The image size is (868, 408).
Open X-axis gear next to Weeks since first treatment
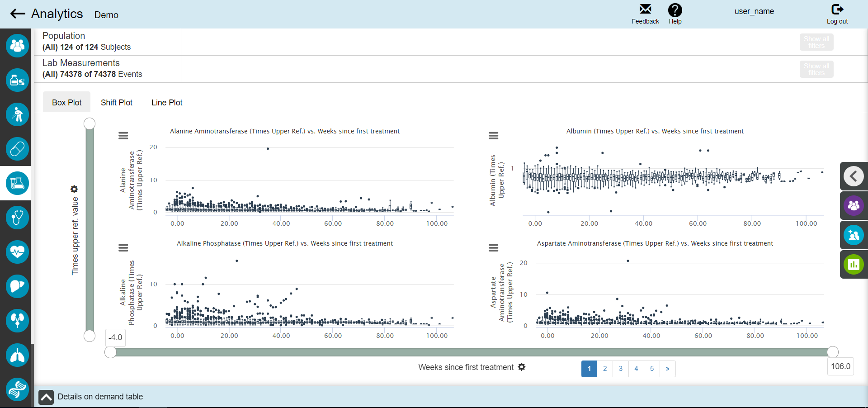[x=522, y=367]
